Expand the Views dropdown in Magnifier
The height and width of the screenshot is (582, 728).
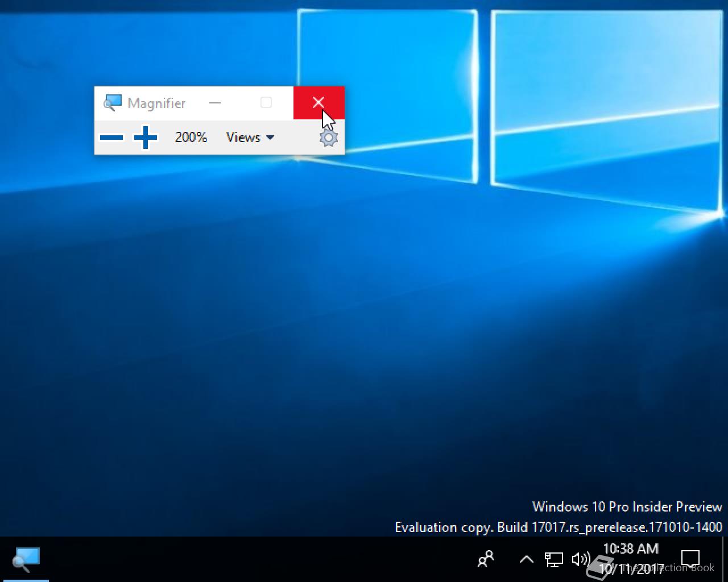click(250, 137)
